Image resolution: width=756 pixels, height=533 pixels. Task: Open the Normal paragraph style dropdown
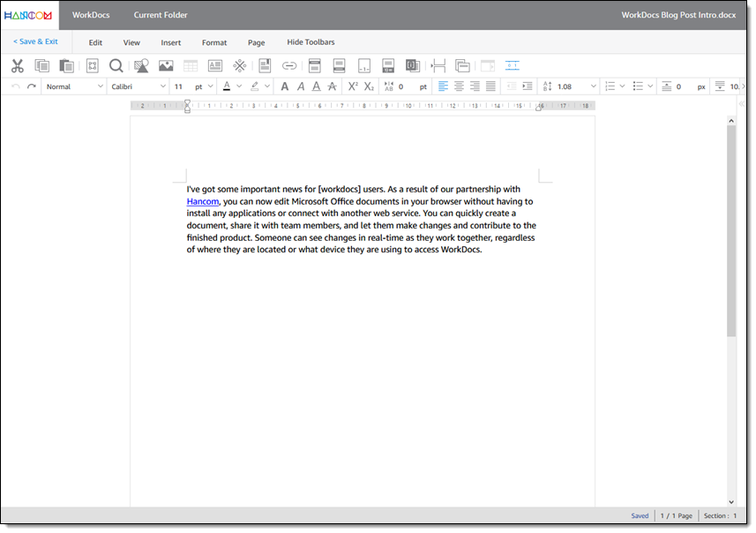(x=73, y=86)
